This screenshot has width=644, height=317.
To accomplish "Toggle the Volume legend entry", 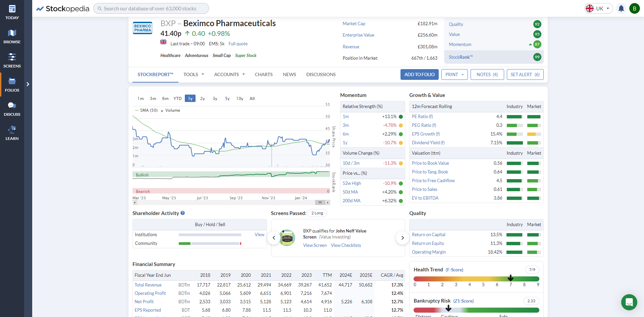I will tap(170, 110).
